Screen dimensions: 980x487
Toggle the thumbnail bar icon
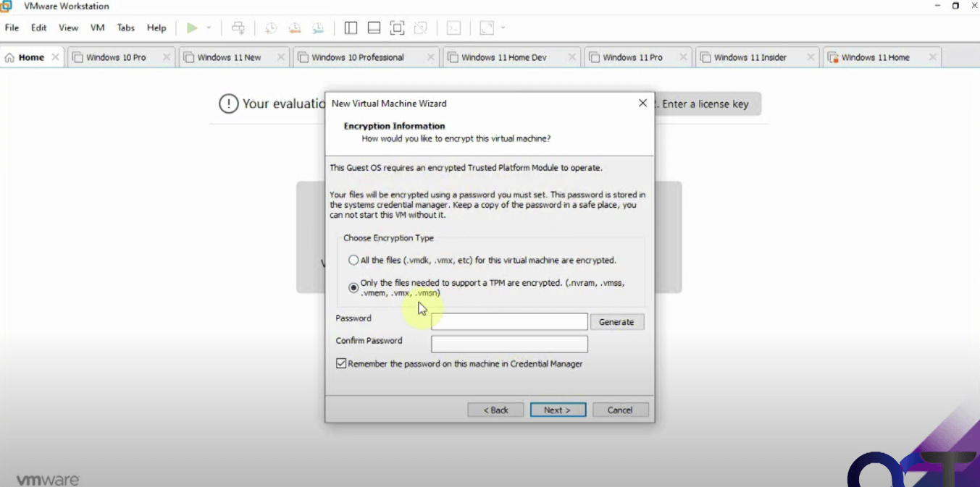(x=373, y=27)
